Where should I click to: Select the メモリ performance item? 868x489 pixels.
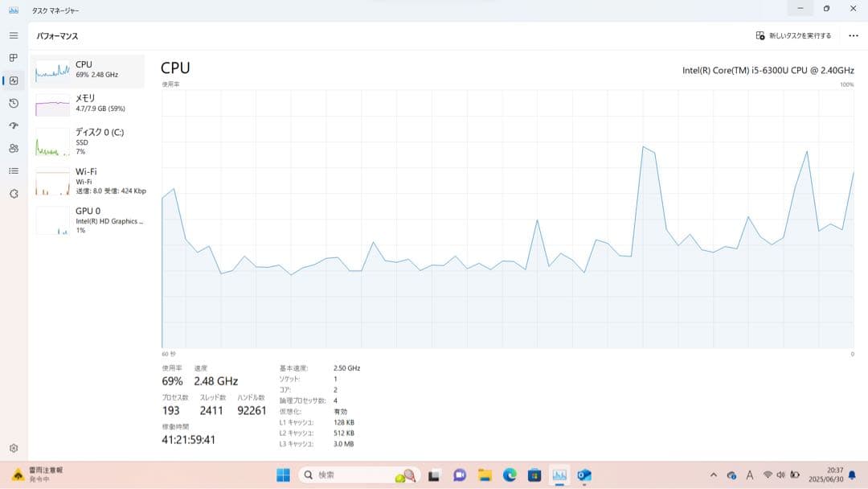[88, 103]
